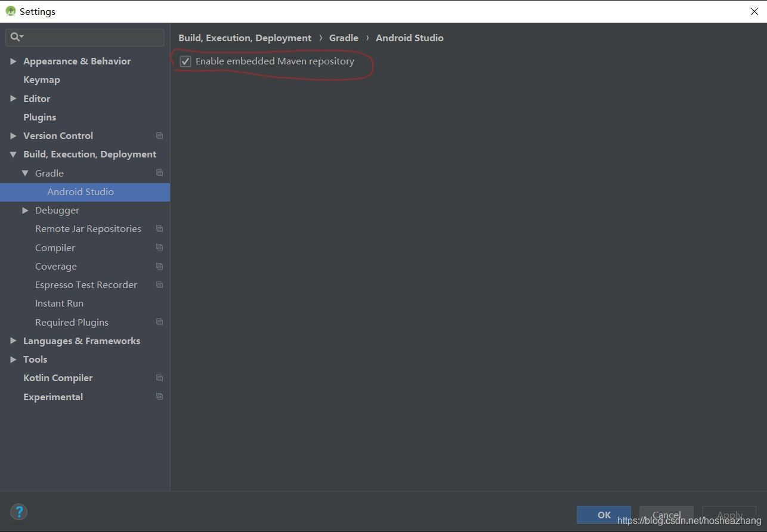Select Android Studio under Gradle

click(81, 192)
